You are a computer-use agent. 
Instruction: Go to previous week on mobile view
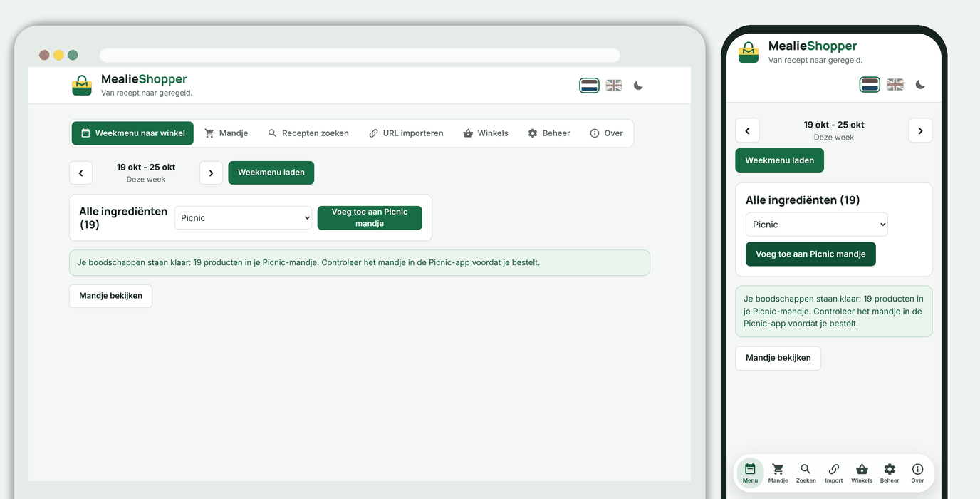point(747,130)
